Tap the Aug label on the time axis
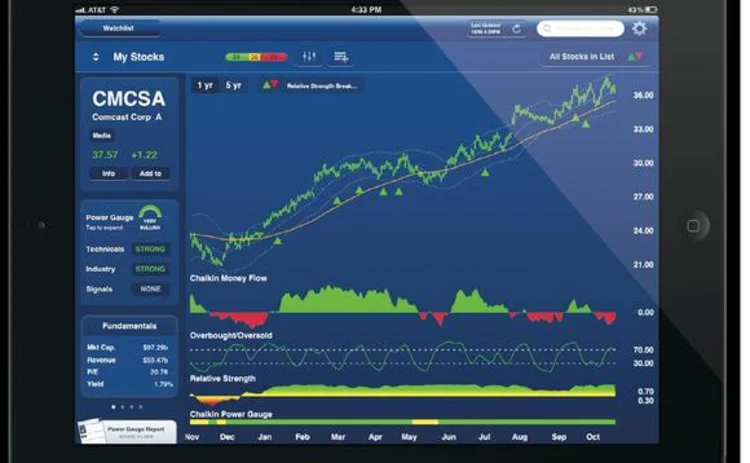 (519, 437)
